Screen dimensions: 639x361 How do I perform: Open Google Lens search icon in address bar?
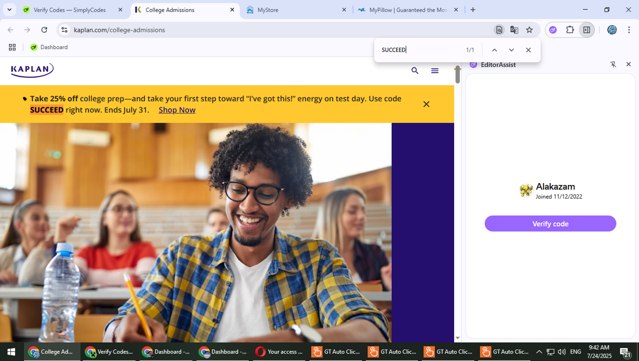click(x=499, y=30)
